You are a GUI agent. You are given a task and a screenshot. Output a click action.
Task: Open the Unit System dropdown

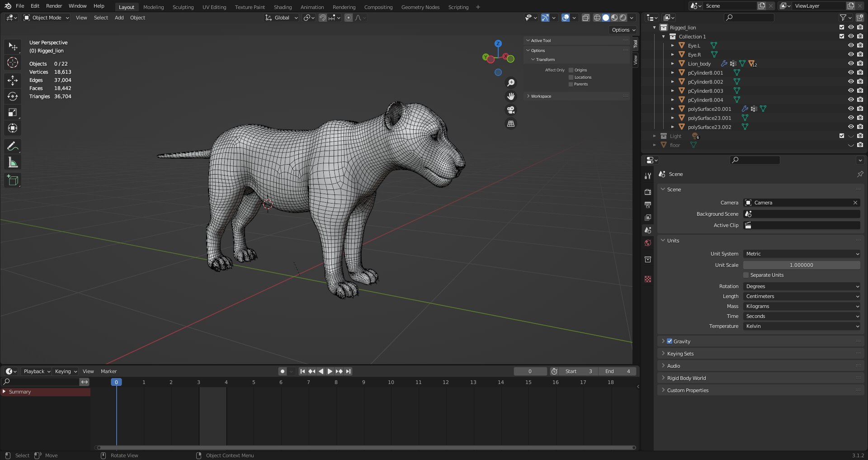click(x=802, y=254)
